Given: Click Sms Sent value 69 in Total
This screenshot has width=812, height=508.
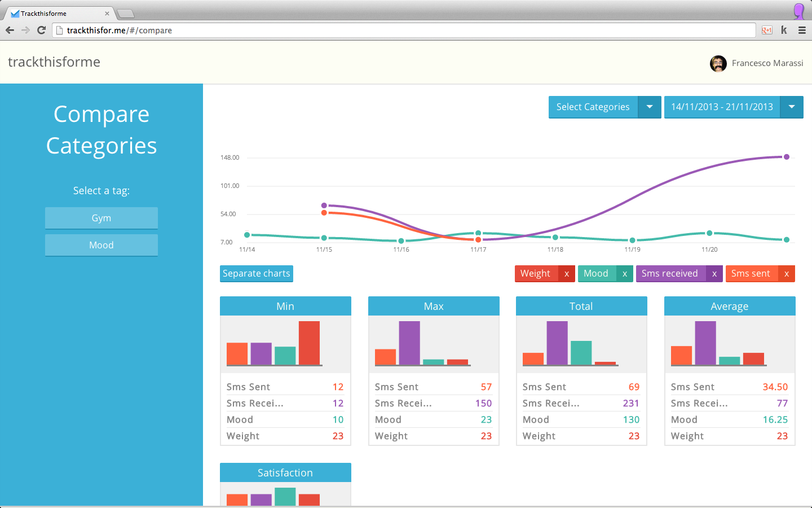Looking at the screenshot, I should point(634,387).
